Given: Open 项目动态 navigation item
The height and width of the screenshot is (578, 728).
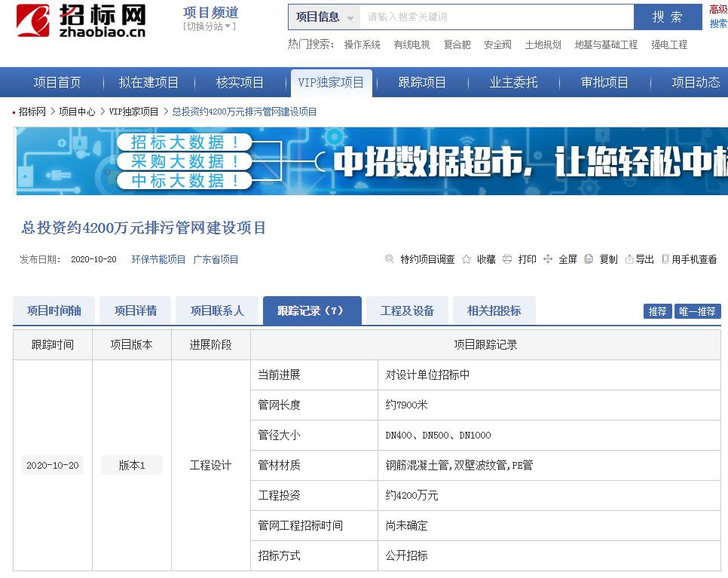Looking at the screenshot, I should (696, 83).
